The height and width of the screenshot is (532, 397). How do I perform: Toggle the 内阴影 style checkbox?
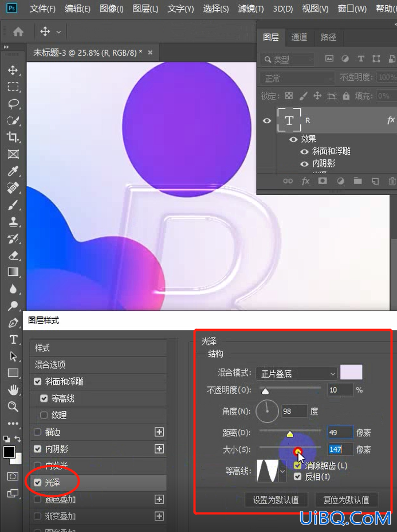(x=38, y=449)
